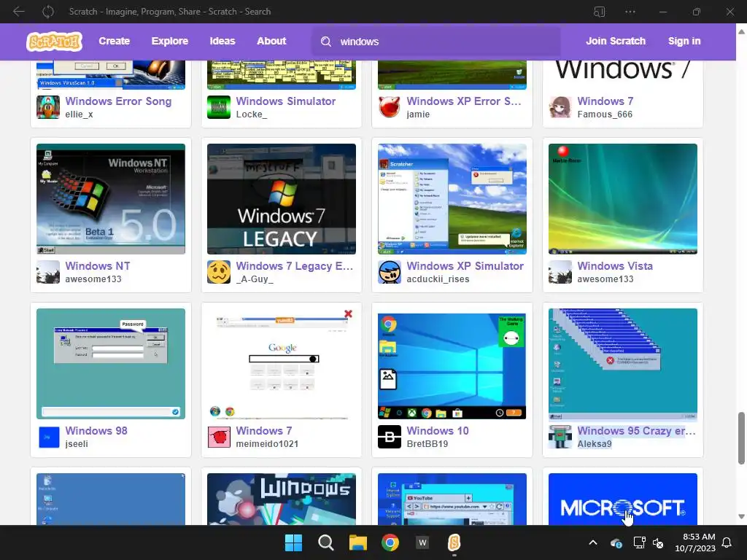Click scrollbar down arrow

741,517
